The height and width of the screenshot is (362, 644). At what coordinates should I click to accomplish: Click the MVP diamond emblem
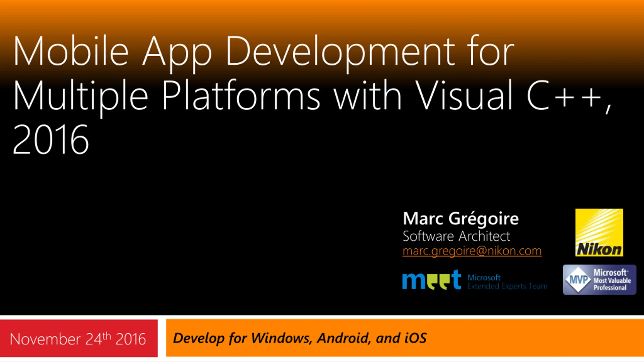(578, 280)
